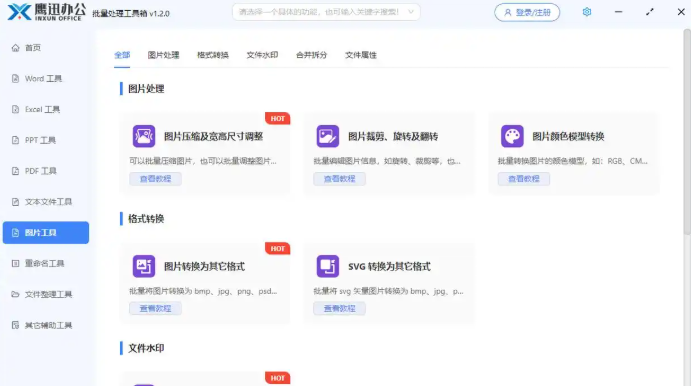Expand the function search dropdown arrow

click(411, 12)
